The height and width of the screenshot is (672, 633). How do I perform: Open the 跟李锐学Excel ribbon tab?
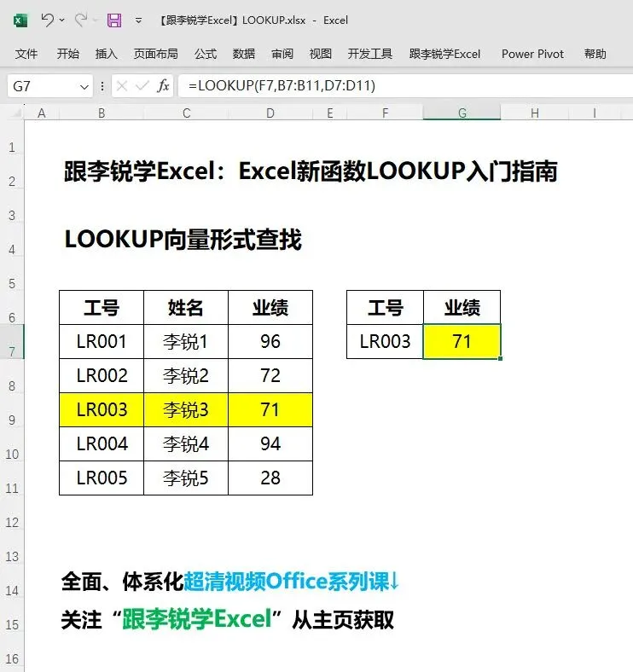444,54
